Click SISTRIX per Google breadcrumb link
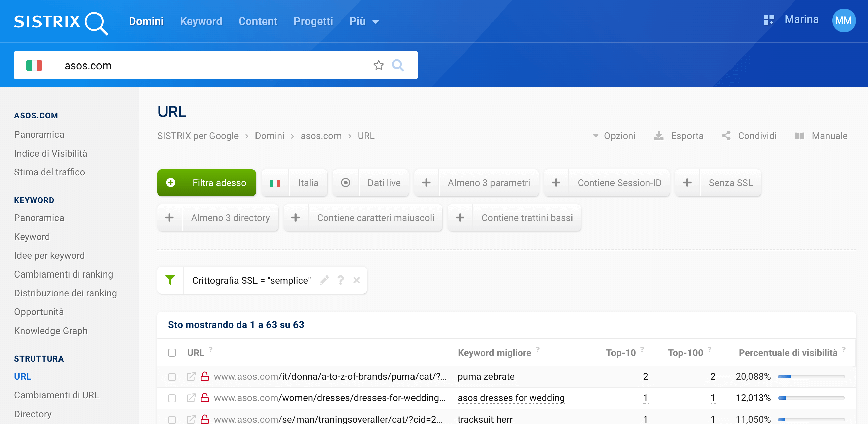The height and width of the screenshot is (424, 868). [198, 136]
